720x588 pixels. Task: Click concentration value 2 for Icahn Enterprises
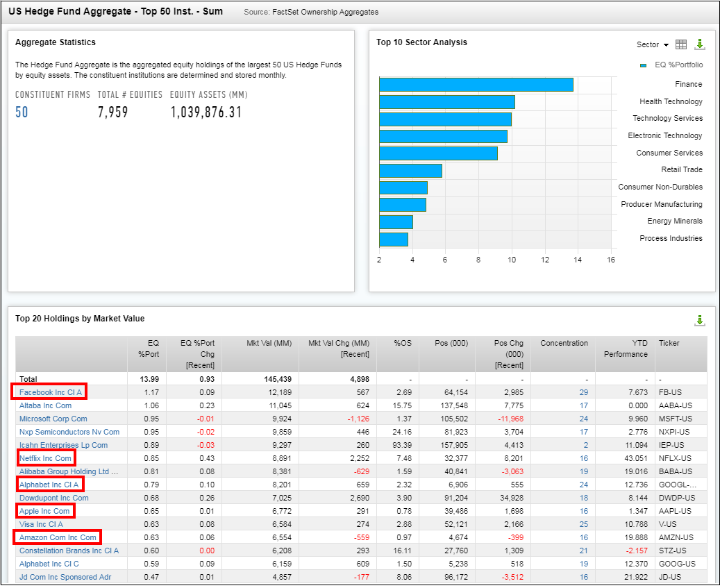click(585, 445)
